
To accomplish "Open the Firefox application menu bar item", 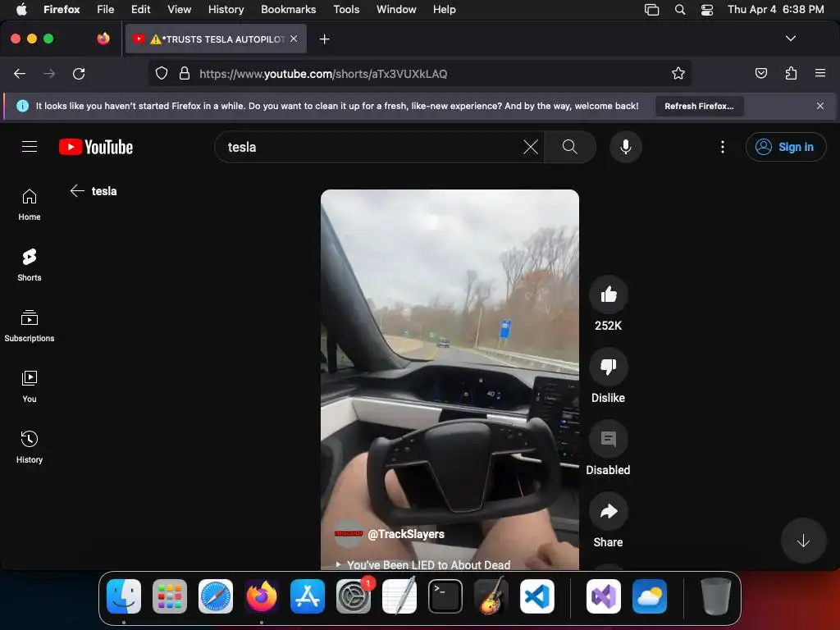I will (x=62, y=10).
